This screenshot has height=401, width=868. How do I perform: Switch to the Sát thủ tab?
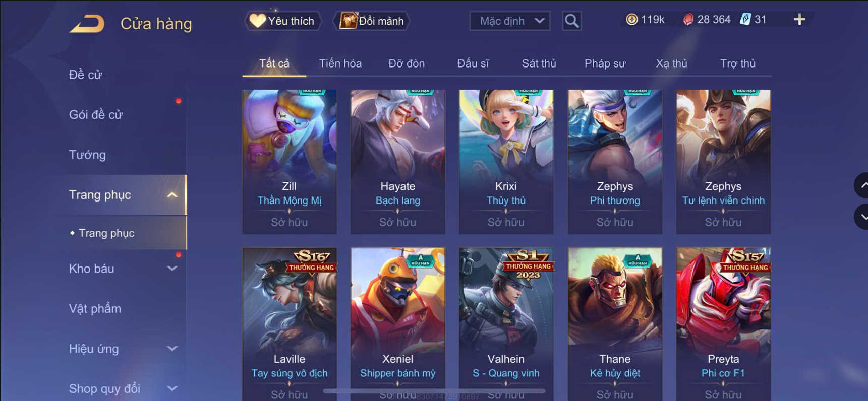[539, 63]
